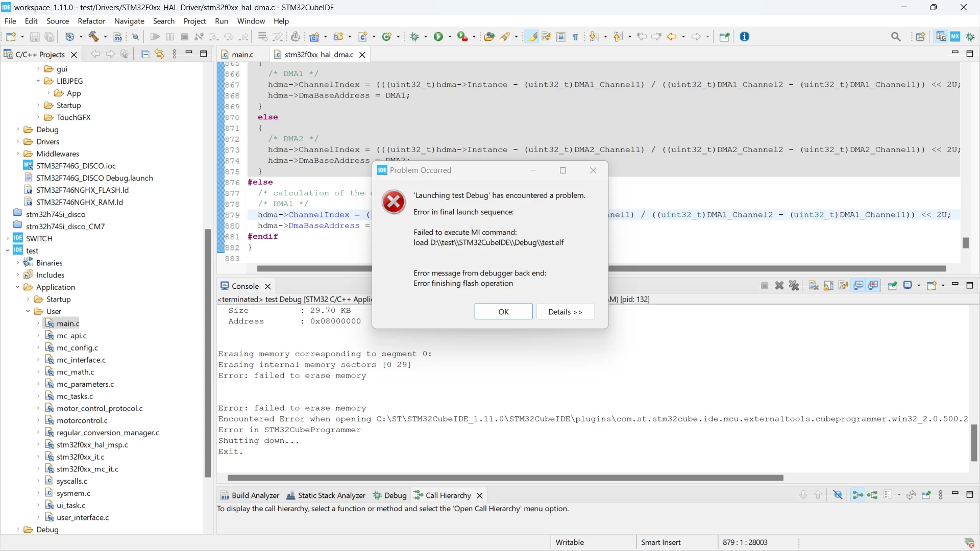Click the green Run play icon
The width and height of the screenshot is (980, 551).
click(438, 37)
